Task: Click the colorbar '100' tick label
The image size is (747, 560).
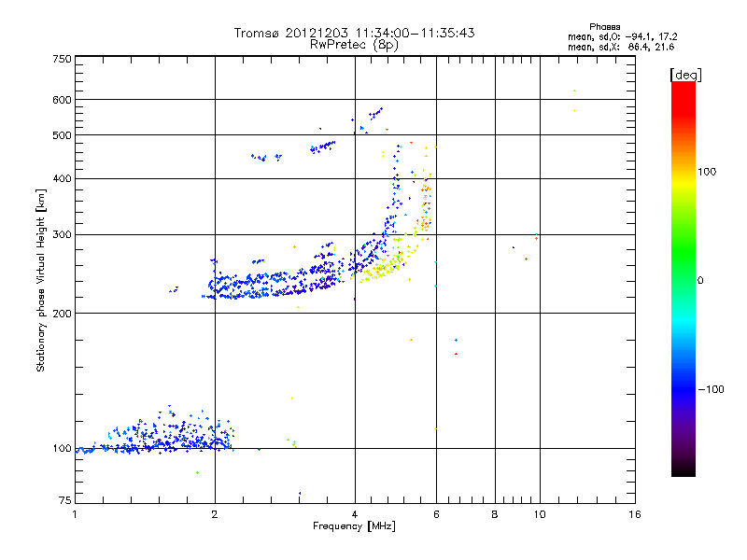Action: [707, 172]
